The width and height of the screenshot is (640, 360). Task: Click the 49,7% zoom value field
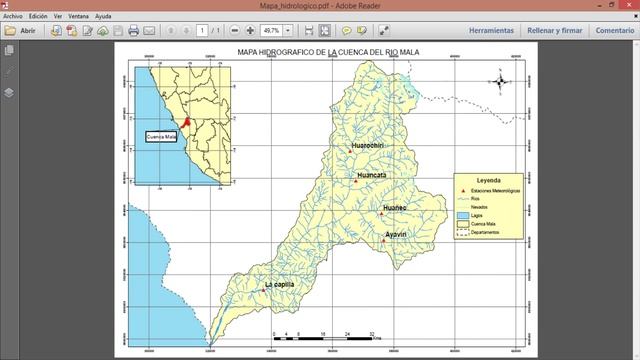pyautogui.click(x=271, y=31)
